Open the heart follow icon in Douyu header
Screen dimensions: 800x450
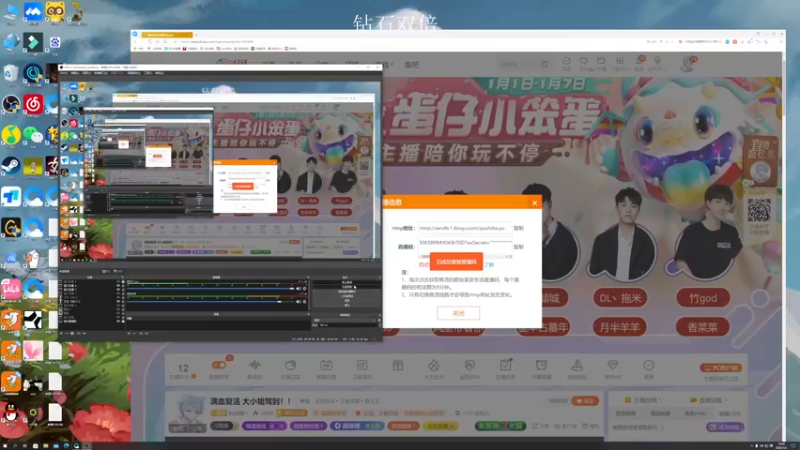tap(584, 61)
